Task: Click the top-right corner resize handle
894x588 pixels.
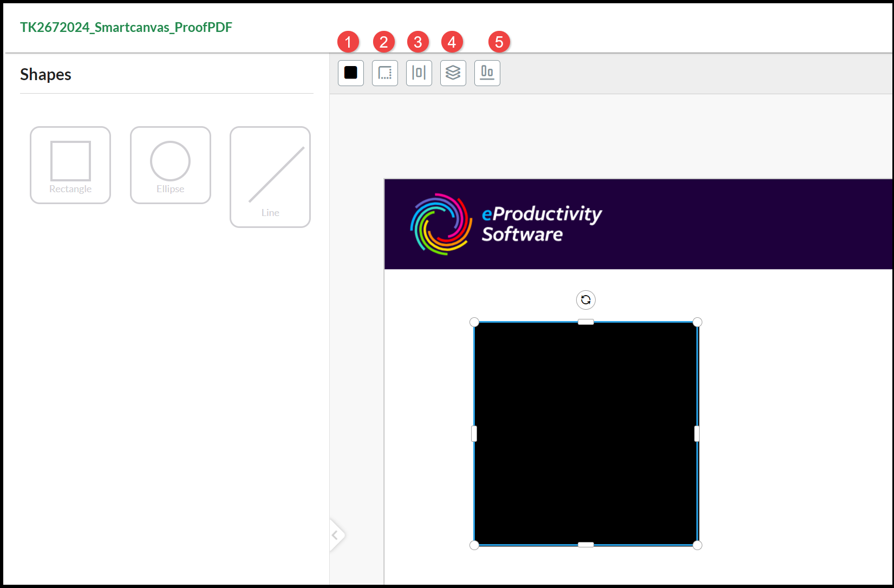Action: point(697,322)
